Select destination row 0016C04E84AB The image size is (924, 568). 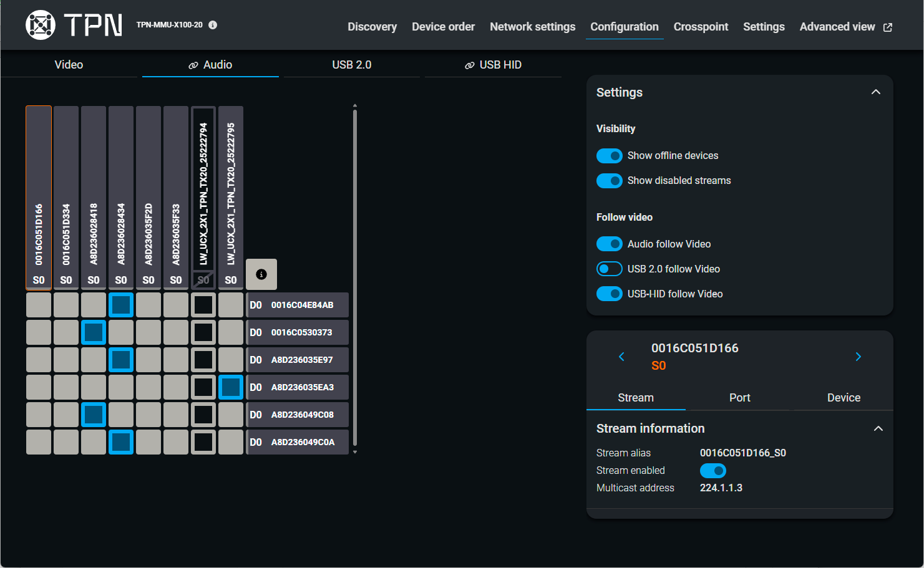[298, 305]
